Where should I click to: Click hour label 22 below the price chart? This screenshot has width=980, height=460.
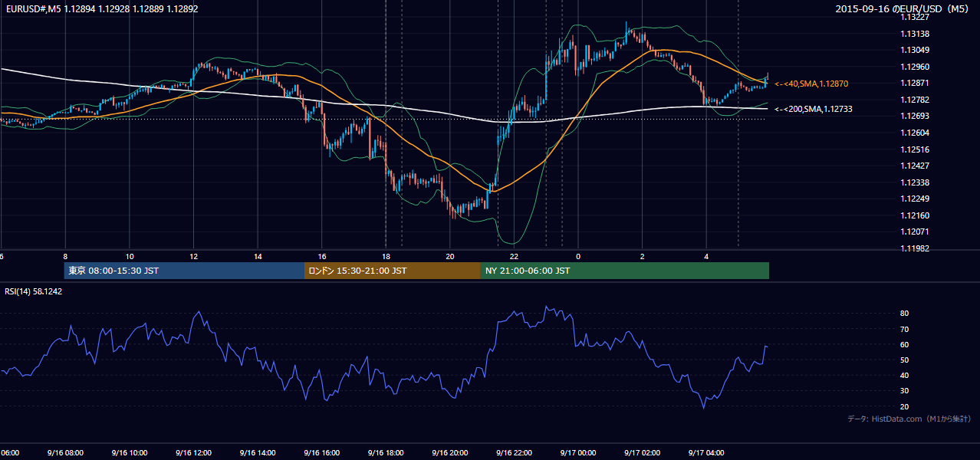click(514, 256)
